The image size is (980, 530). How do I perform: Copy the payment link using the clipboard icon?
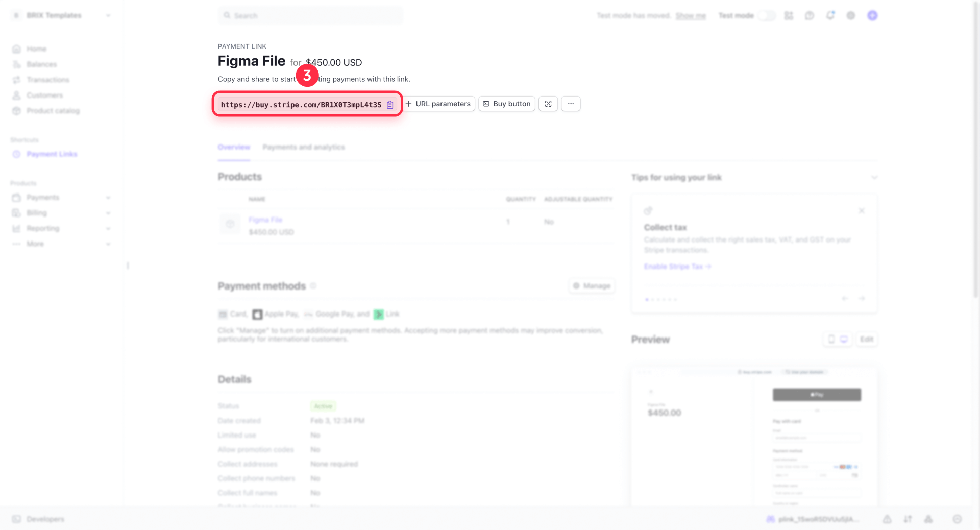[390, 105]
